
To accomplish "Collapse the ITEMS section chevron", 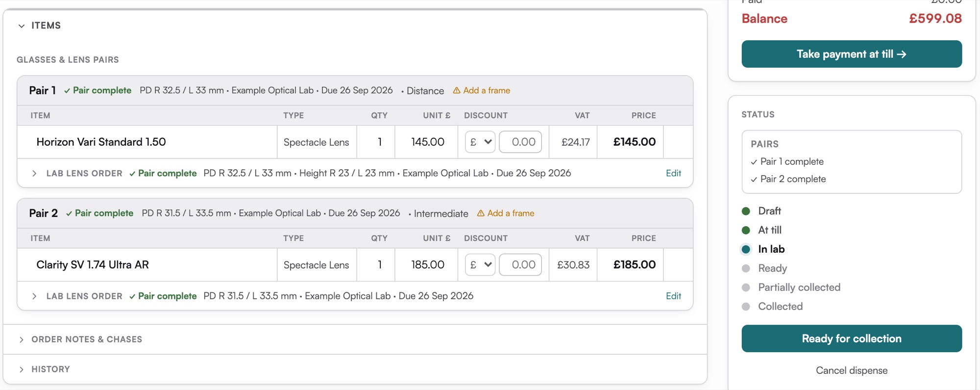I will pyautogui.click(x=22, y=26).
